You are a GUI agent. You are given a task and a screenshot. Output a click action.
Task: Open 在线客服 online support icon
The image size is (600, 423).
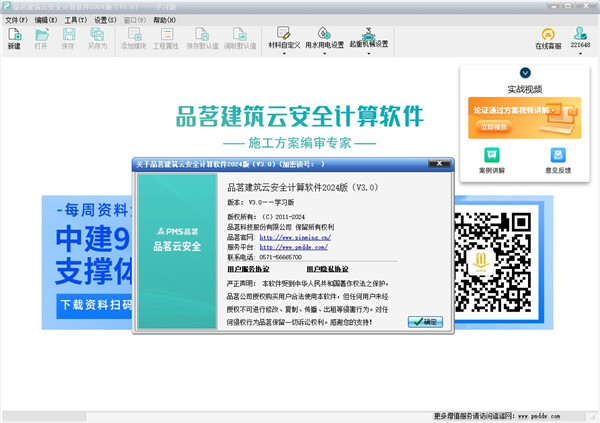click(549, 39)
